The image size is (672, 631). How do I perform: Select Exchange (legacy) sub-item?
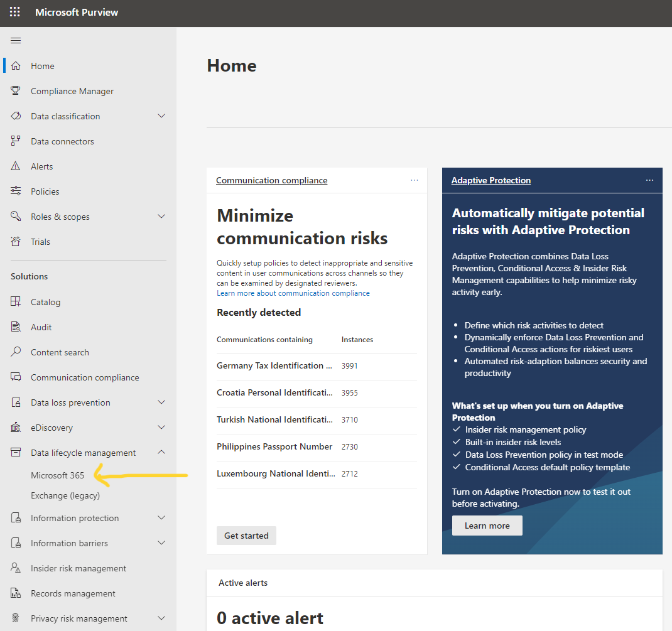pyautogui.click(x=65, y=495)
